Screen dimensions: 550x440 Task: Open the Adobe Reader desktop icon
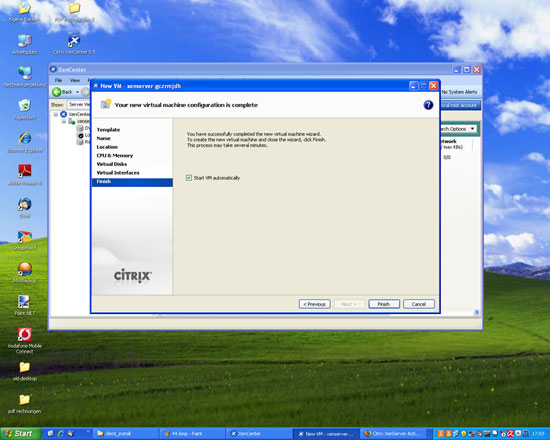25,175
